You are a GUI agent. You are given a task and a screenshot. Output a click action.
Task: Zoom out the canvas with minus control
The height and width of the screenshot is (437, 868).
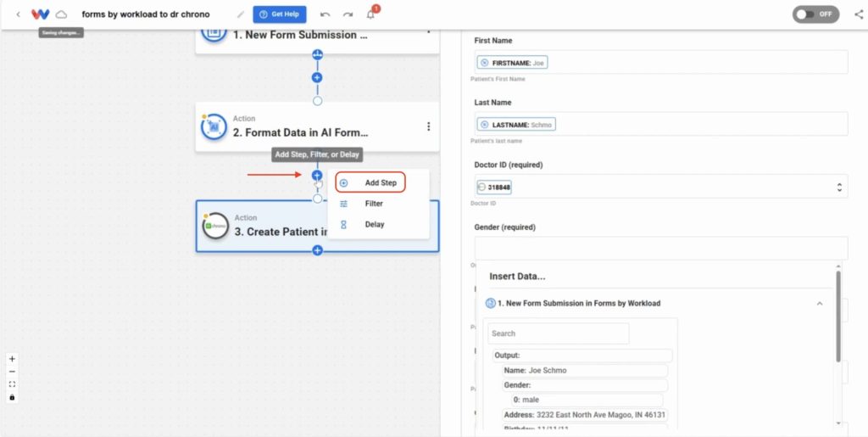pos(12,372)
